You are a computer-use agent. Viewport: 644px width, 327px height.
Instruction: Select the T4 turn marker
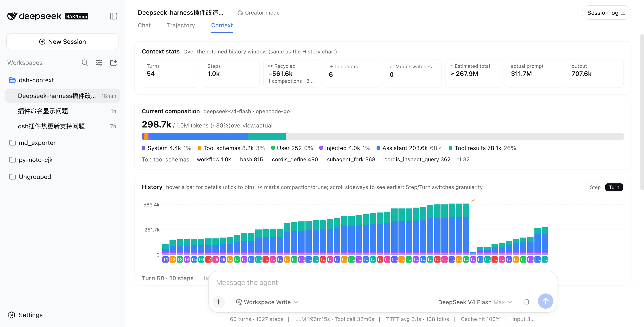(187, 259)
